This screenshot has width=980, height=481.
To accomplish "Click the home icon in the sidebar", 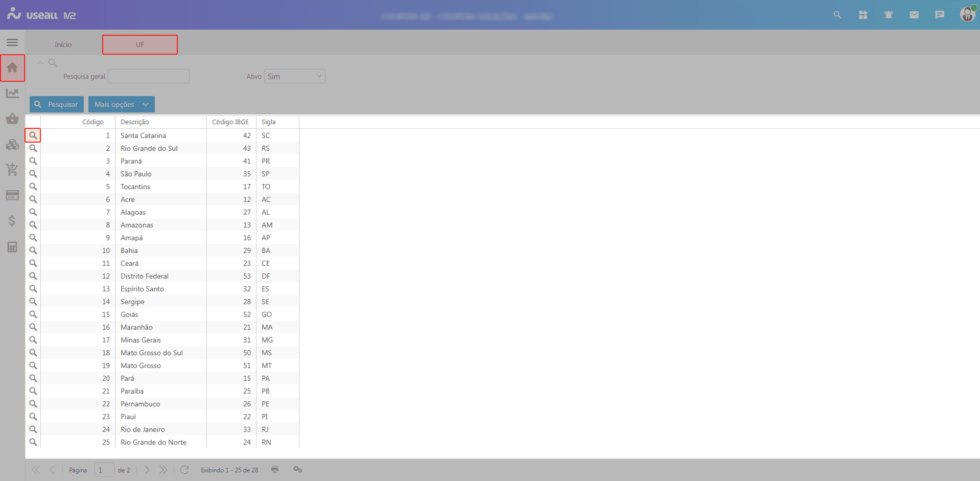I will (12, 68).
